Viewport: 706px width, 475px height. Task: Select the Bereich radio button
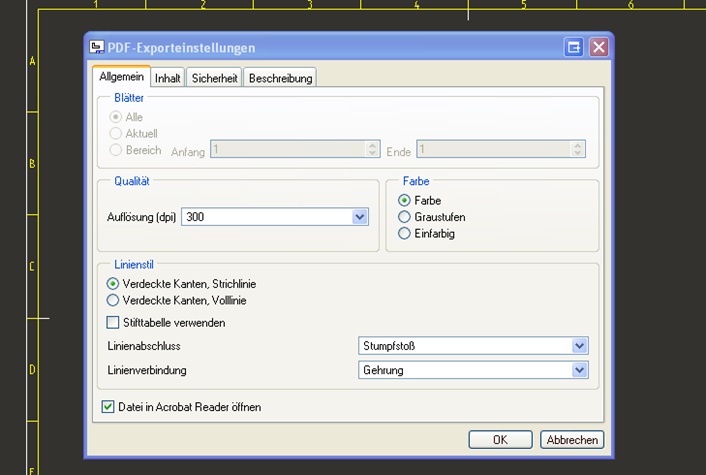pos(116,150)
